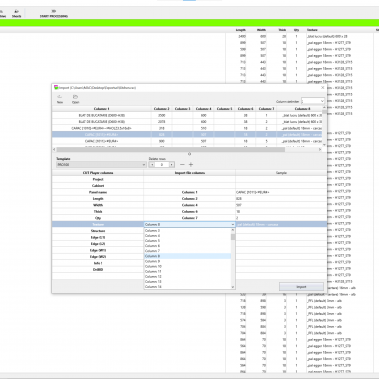The image size is (379, 379).
Task: Click the dropdown list scrollbar down arrow
Action: [233, 287]
